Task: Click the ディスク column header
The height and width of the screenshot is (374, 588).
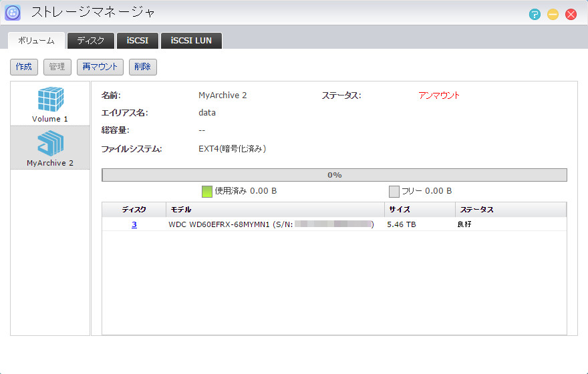Action: point(134,210)
